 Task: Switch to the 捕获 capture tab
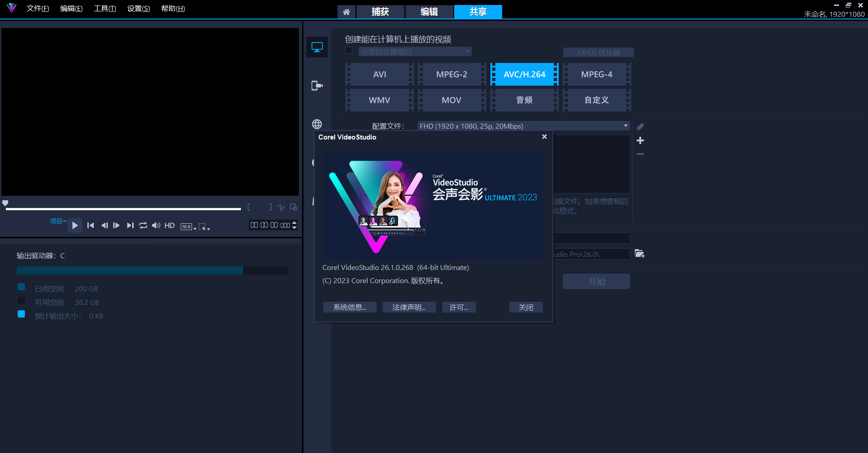point(380,12)
